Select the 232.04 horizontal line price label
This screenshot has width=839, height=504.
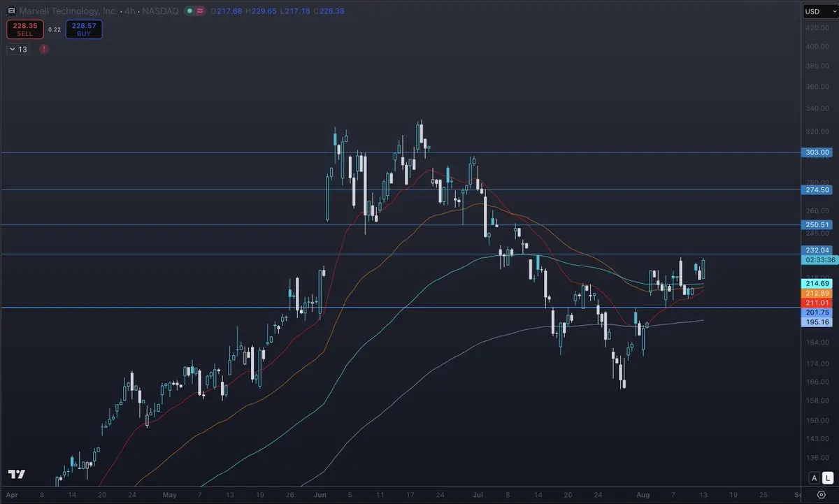tap(816, 250)
